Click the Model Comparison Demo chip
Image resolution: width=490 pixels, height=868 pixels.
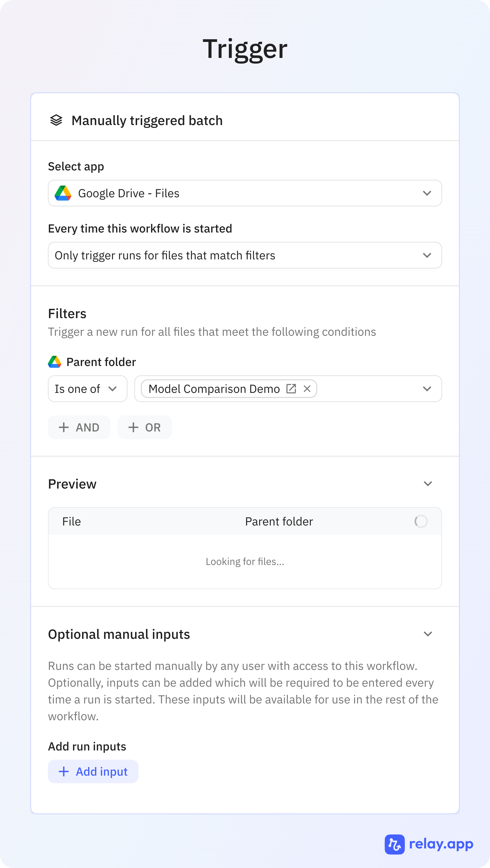pos(229,388)
